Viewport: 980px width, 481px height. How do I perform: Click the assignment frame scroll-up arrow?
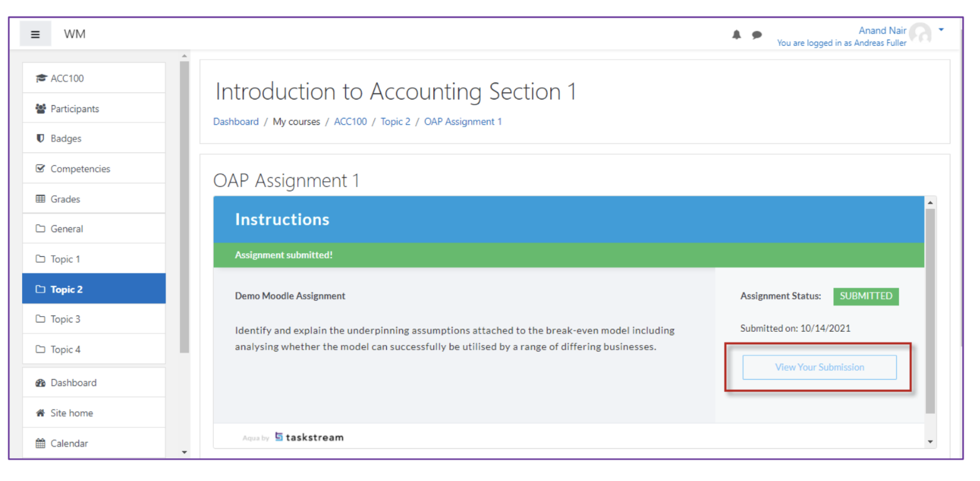point(930,202)
